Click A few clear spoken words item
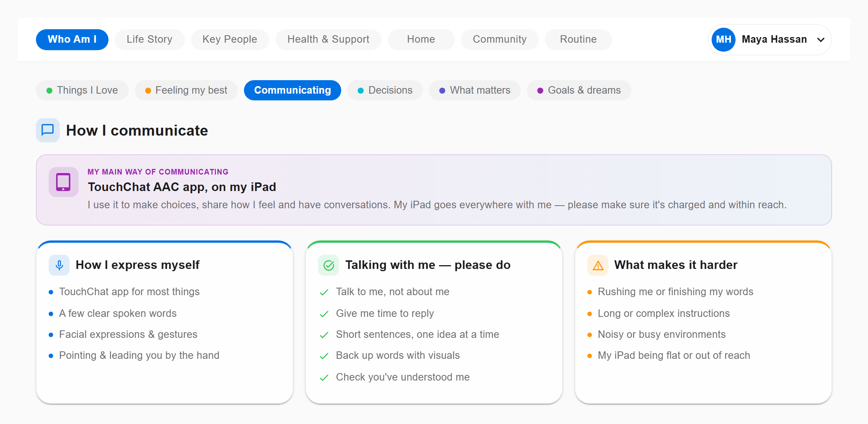The image size is (868, 424). (118, 314)
